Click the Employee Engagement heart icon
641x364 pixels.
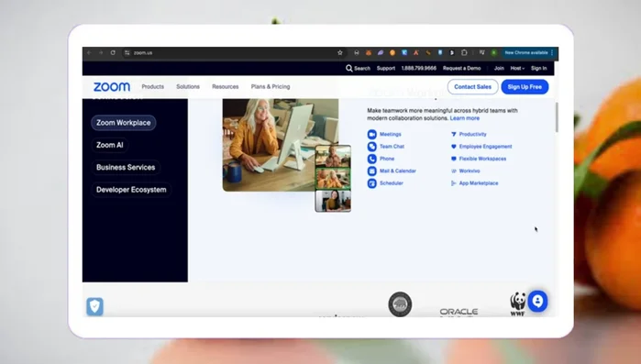[453, 147]
